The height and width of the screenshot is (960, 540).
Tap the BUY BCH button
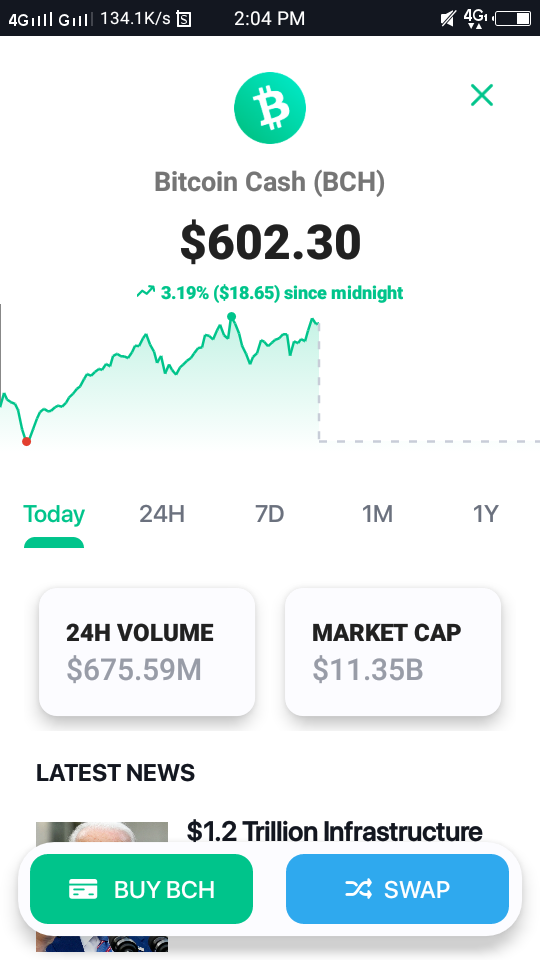(141, 889)
